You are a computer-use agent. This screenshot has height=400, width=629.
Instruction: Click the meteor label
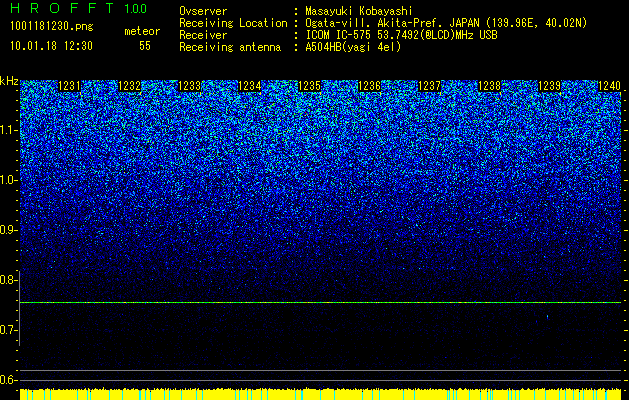142,31
